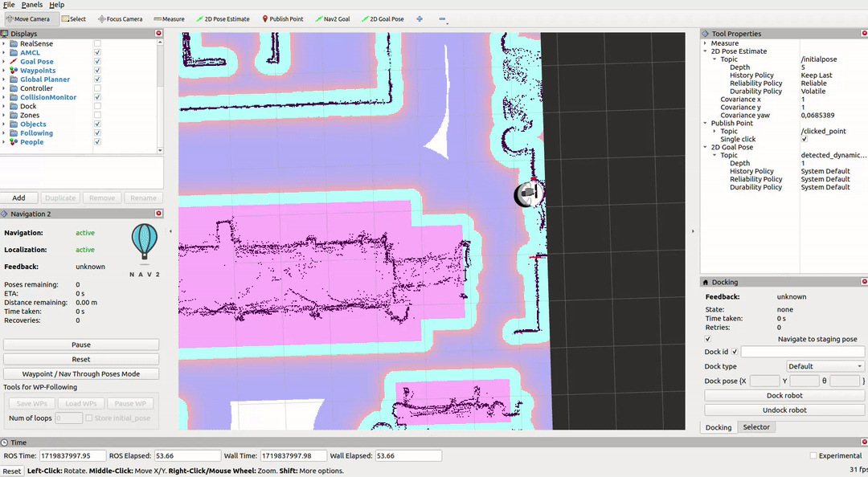Click the Dock id input field
Viewport: 868px width, 477px height.
(x=803, y=352)
